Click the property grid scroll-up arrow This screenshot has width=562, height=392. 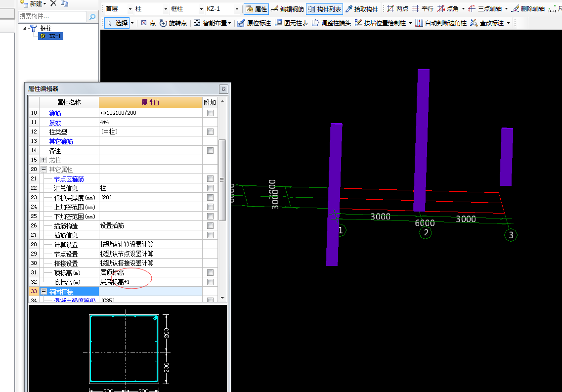click(222, 102)
